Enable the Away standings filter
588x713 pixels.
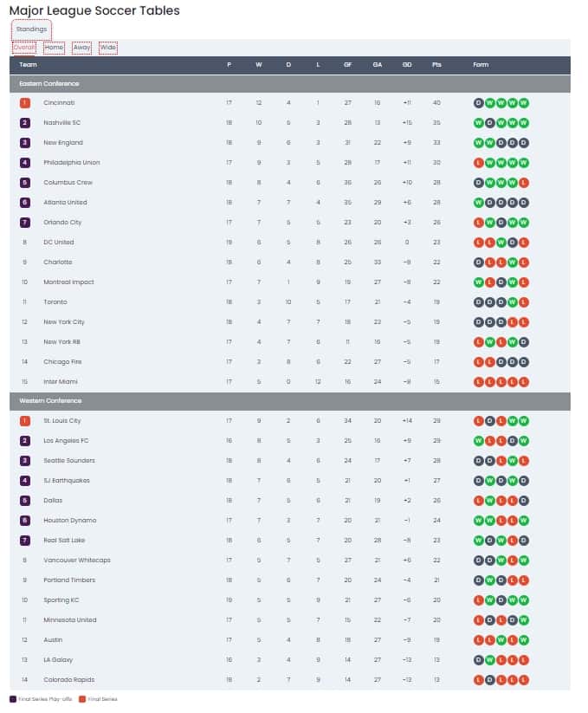click(81, 48)
